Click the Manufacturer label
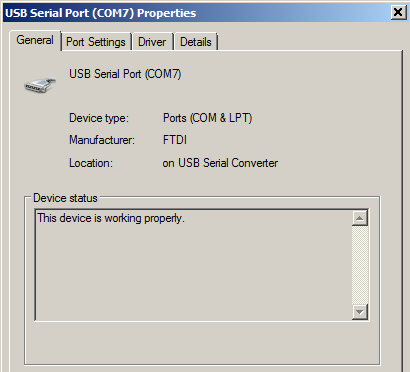 pos(102,140)
